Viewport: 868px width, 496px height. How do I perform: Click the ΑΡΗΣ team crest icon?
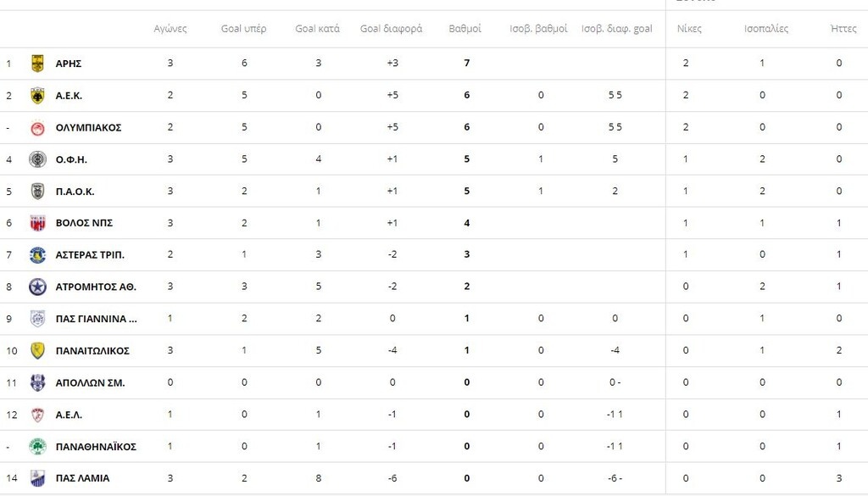pyautogui.click(x=37, y=64)
